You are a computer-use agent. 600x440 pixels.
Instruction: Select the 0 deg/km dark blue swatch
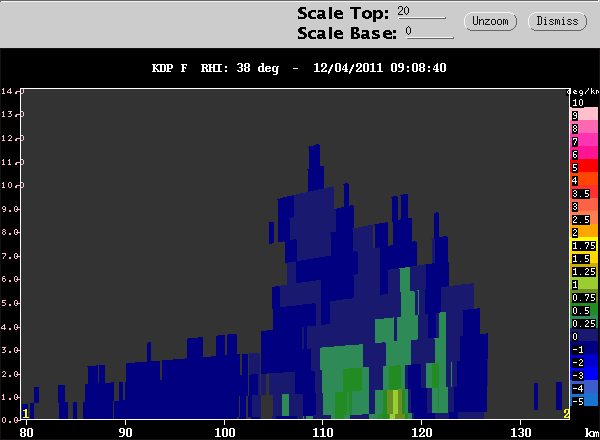click(x=584, y=336)
